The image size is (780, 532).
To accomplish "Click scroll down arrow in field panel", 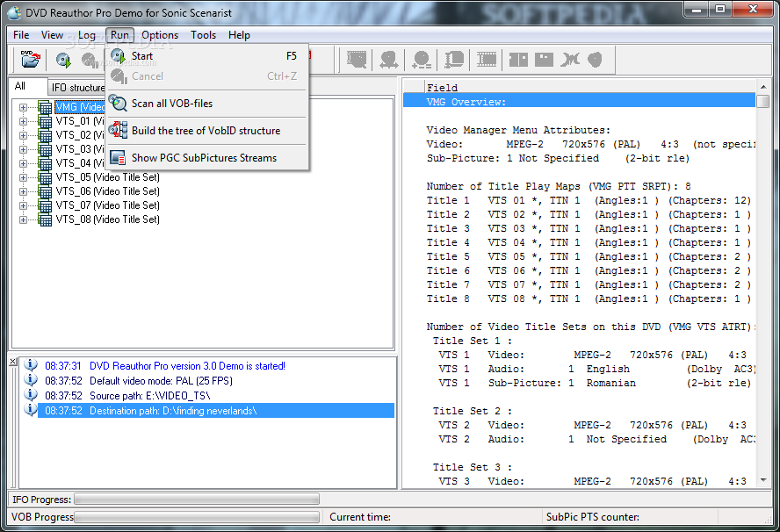I will [763, 480].
